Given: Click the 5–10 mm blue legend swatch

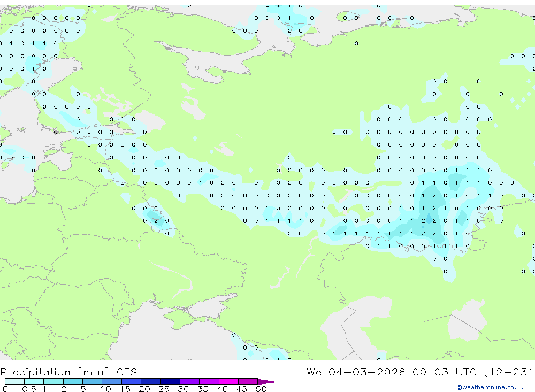Looking at the screenshot, I should [93, 381].
